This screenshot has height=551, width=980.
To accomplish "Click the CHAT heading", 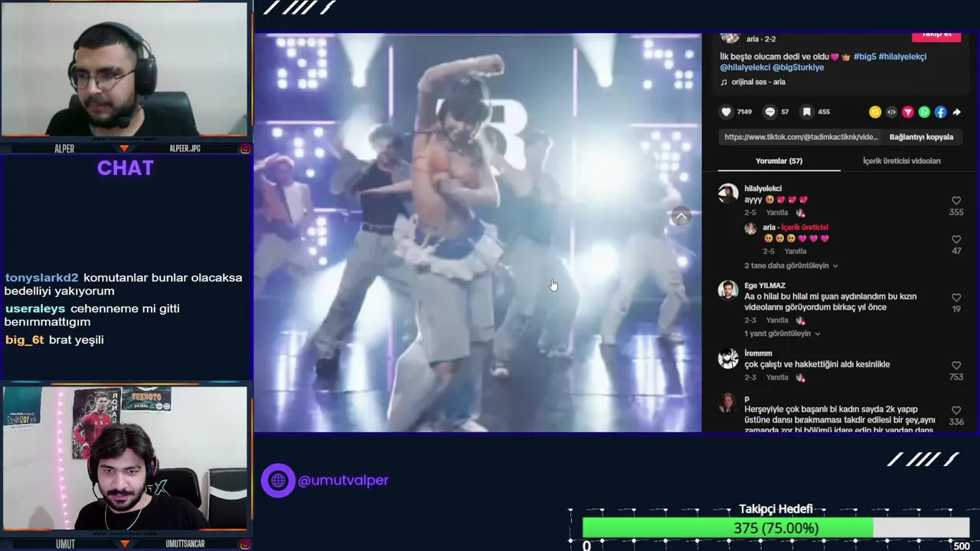I will click(x=126, y=168).
